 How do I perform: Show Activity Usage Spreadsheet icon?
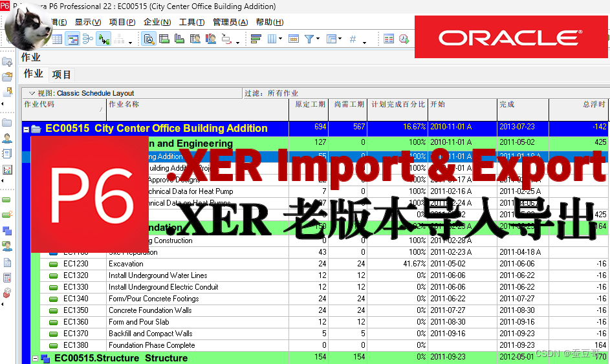click(164, 39)
